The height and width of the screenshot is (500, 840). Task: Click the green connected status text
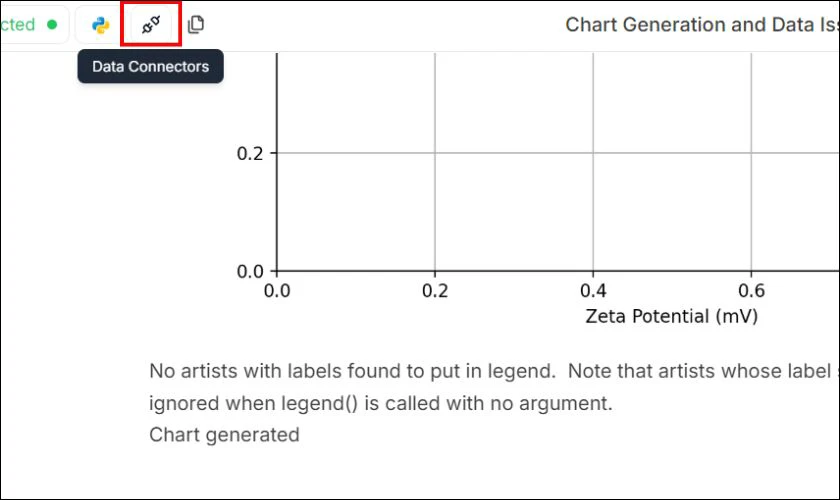(18, 25)
